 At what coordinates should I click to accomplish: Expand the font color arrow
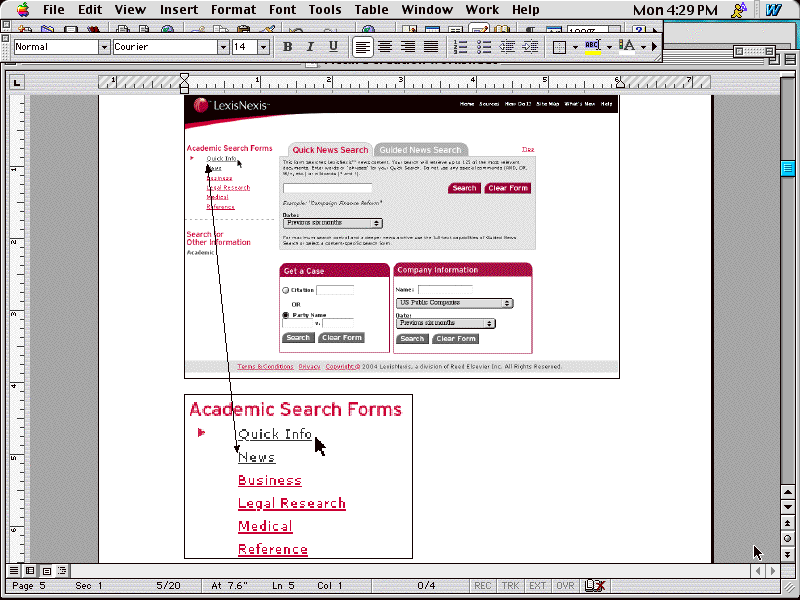643,47
